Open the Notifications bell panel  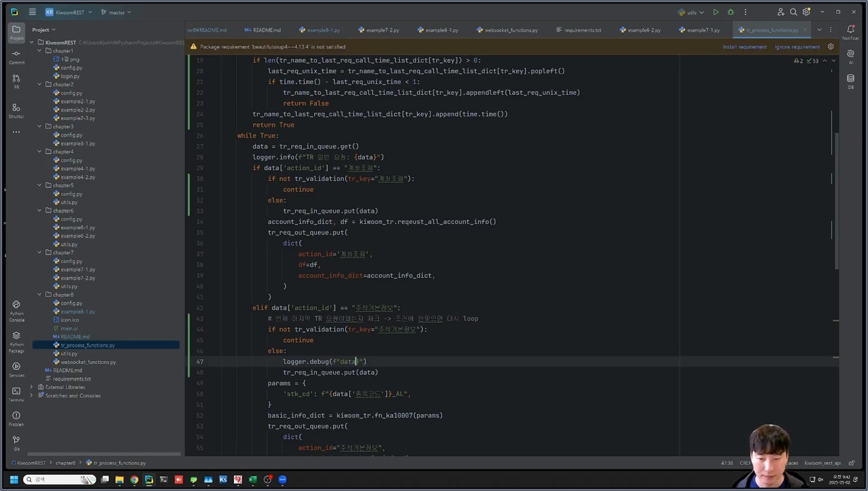[x=851, y=32]
